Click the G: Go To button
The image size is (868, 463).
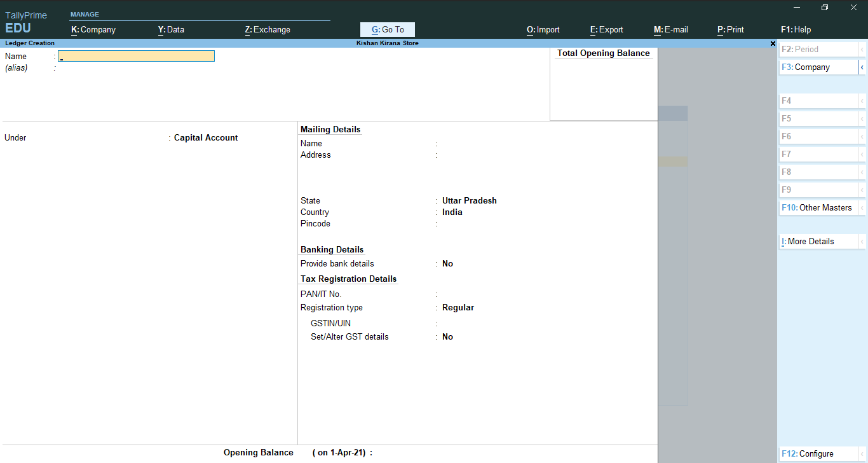[388, 30]
